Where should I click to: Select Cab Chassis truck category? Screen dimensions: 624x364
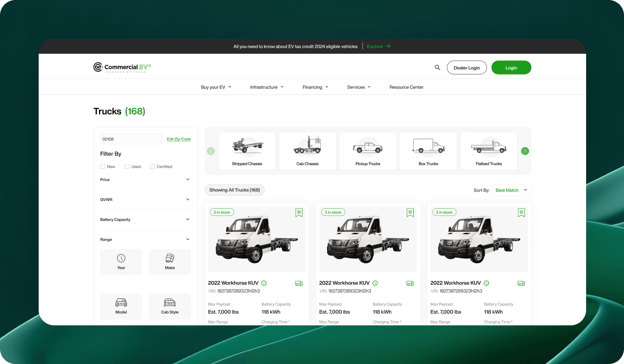tap(307, 151)
